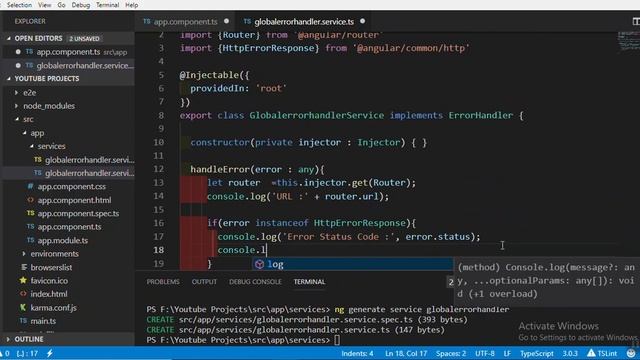This screenshot has height=360, width=640.
Task: Click Ln 18, Col 17 status item
Action: pos(406,353)
